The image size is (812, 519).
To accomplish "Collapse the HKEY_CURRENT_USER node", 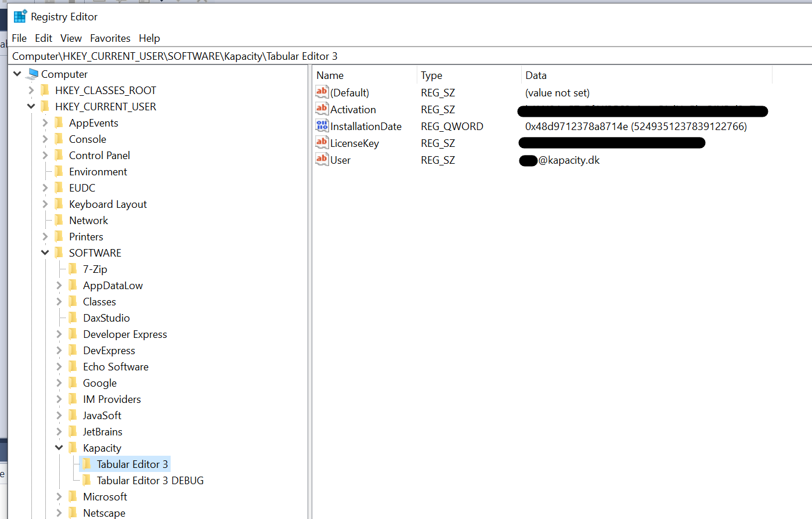I will pos(31,106).
